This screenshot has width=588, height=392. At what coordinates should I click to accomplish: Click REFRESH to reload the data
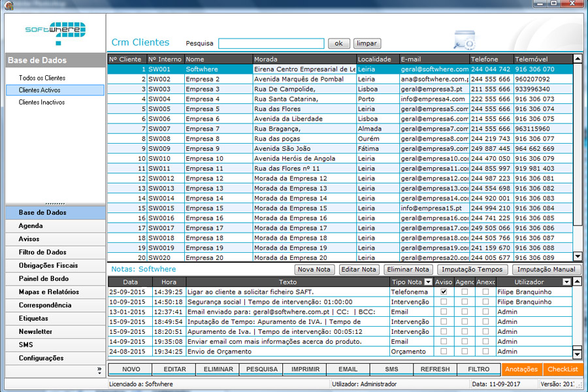pos(436,369)
